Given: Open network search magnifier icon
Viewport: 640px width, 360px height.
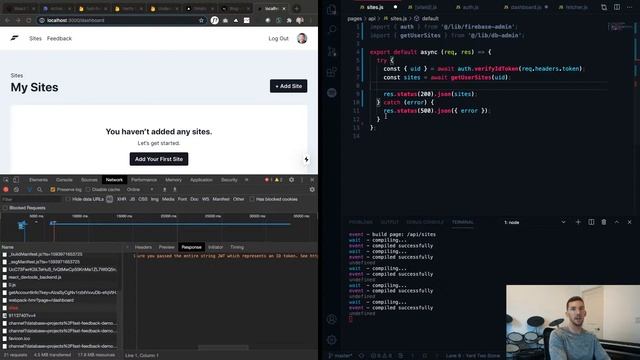Looking at the screenshot, I should click(x=40, y=189).
